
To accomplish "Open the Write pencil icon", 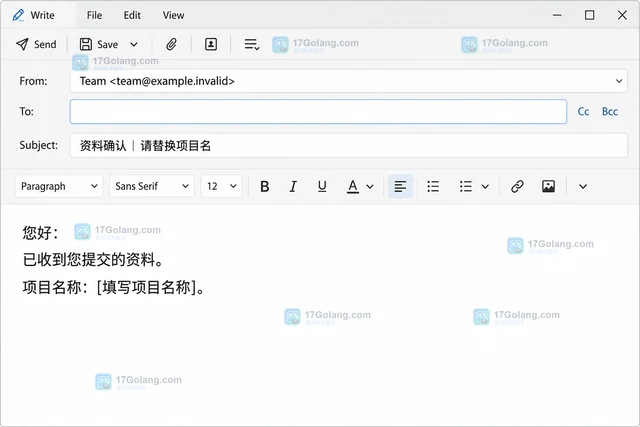I will click(x=18, y=15).
